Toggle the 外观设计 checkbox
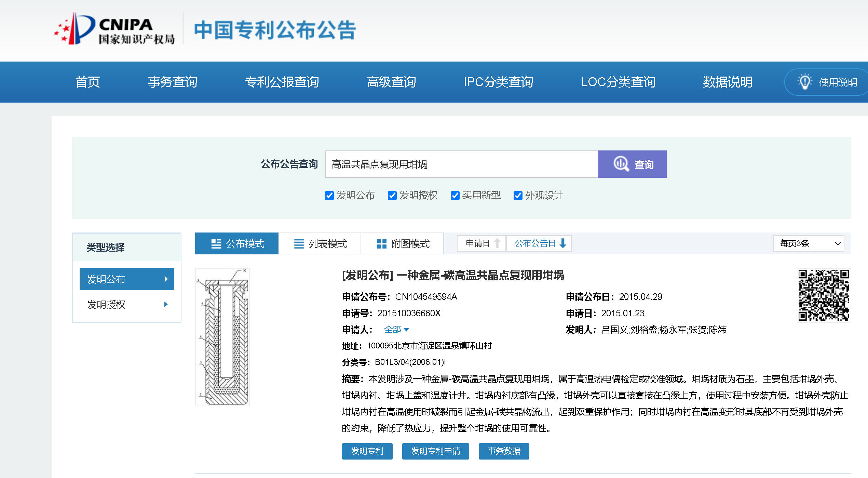This screenshot has height=478, width=868. [518, 196]
